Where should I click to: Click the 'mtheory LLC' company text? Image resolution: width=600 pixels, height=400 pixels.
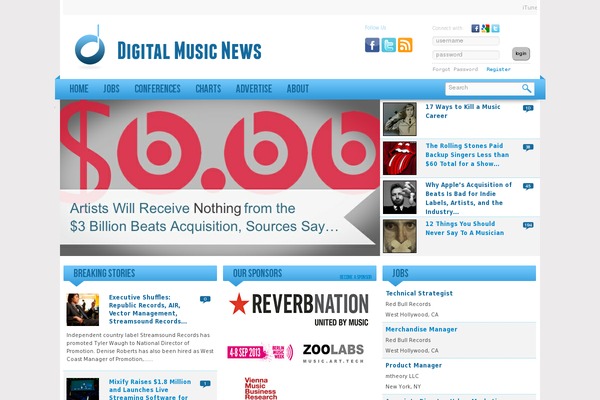pyautogui.click(x=402, y=376)
